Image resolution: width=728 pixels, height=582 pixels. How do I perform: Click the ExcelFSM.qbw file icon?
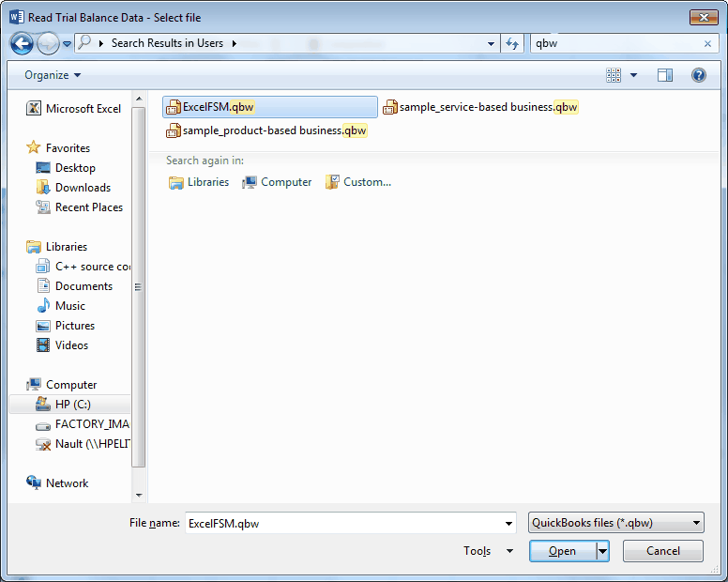(x=174, y=107)
